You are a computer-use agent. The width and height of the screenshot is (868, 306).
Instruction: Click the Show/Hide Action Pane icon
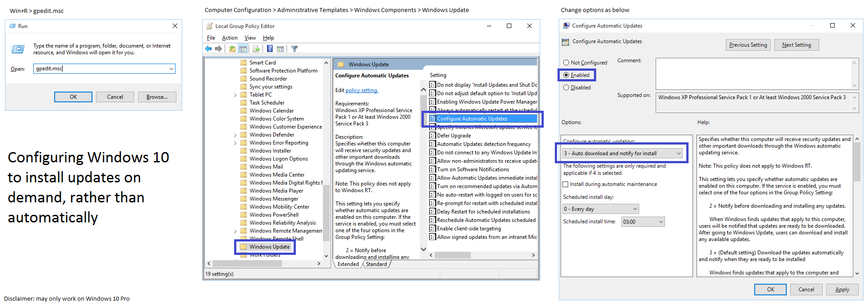coord(280,49)
